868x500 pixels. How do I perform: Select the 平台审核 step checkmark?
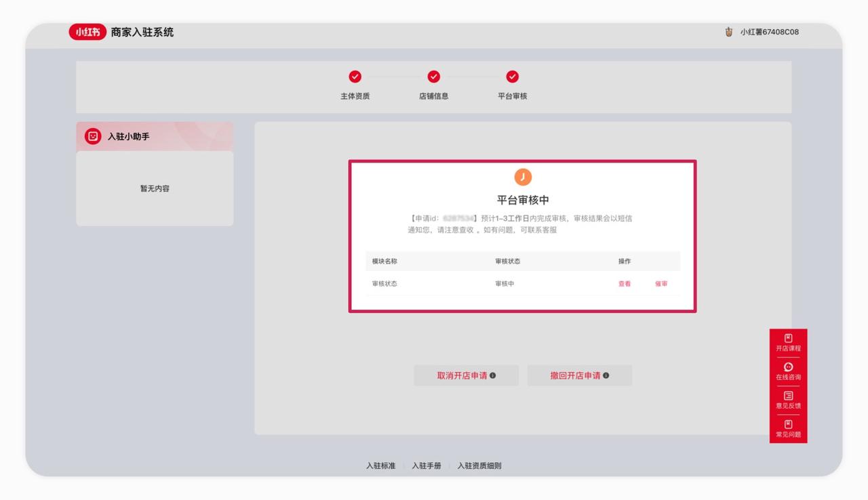click(513, 77)
